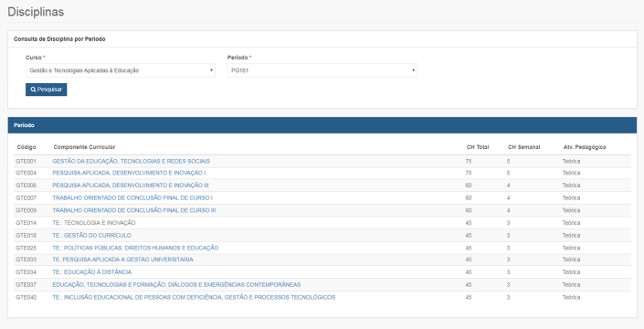Viewport: 644px width, 329px height.
Task: Open TE.: POLÍTICAS PÚBLICAS, DIREITOS HUMANOS E EDUCAÇÃO
Action: 135,248
